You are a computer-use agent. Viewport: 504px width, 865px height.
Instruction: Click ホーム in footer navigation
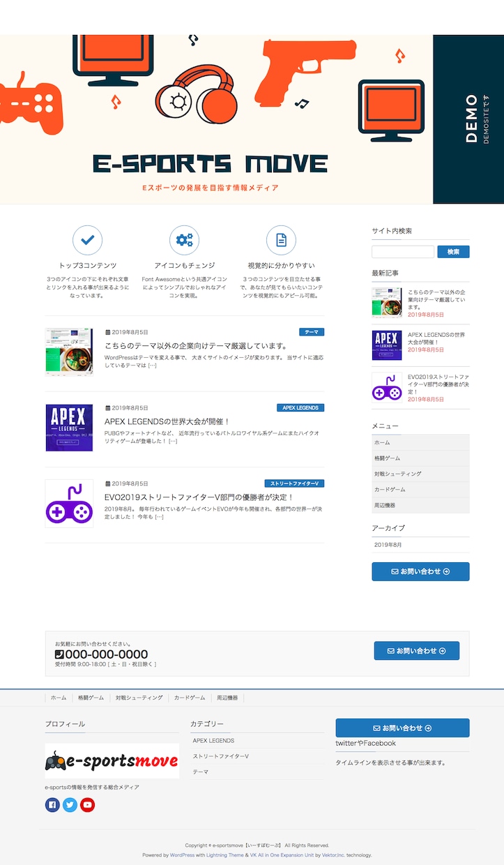(59, 698)
